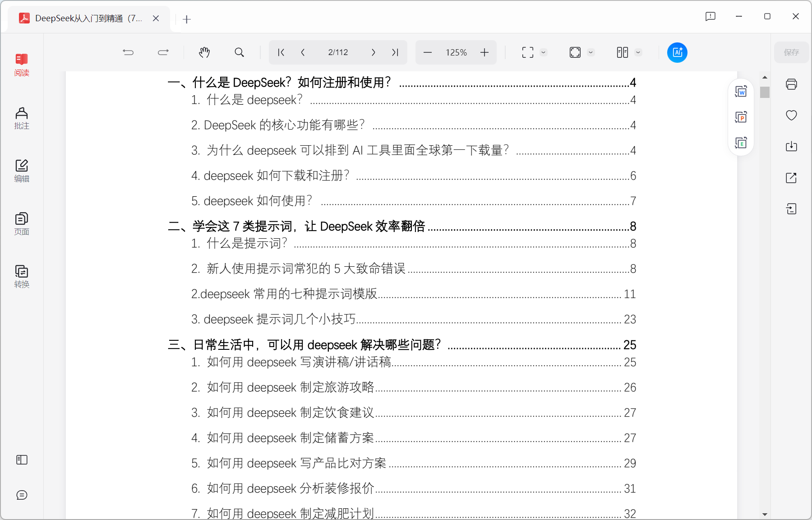This screenshot has height=520, width=812.
Task: Jump to the first page
Action: coord(281,52)
